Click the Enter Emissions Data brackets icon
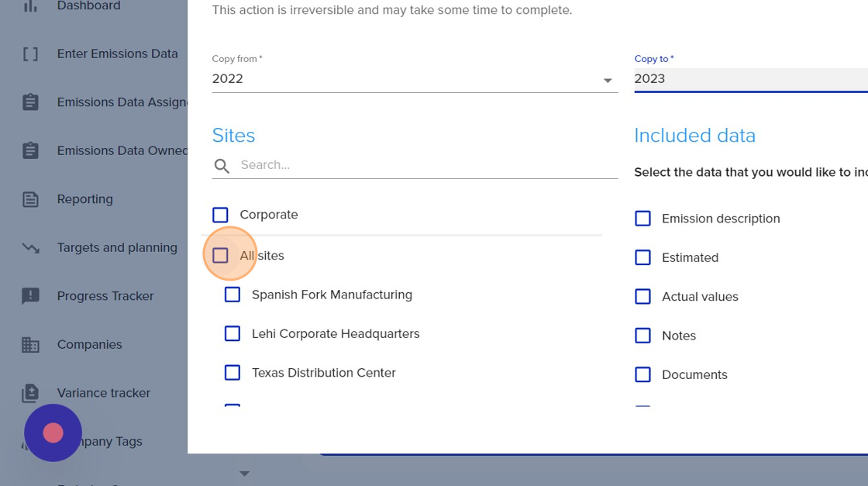The width and height of the screenshot is (868, 486). [30, 53]
